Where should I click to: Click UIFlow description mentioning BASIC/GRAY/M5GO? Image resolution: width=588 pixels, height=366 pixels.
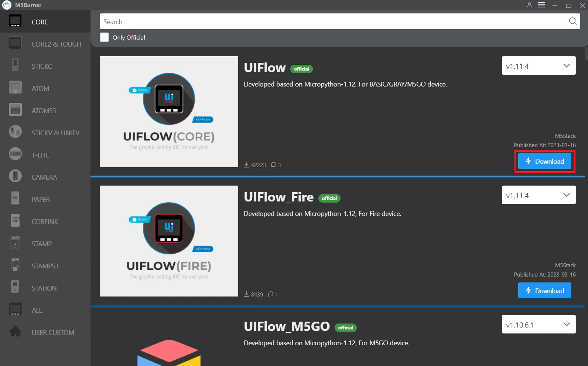pyautogui.click(x=345, y=84)
